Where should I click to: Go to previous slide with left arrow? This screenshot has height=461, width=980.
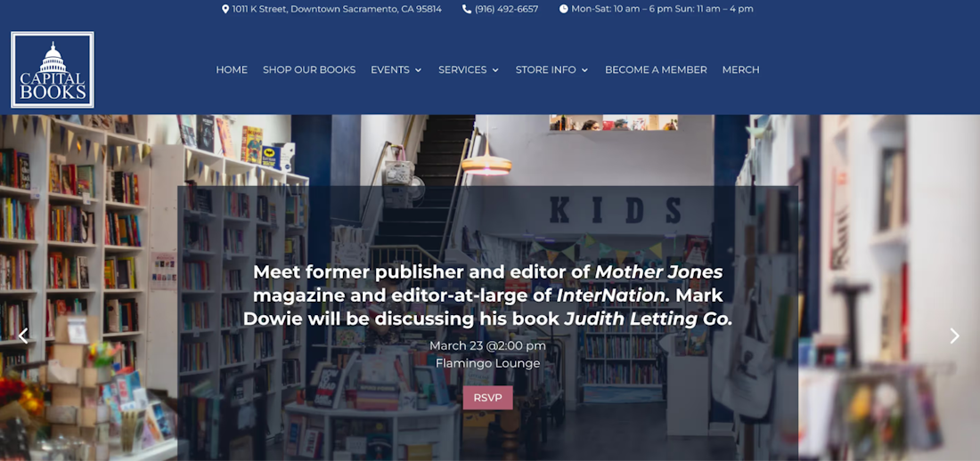click(23, 336)
